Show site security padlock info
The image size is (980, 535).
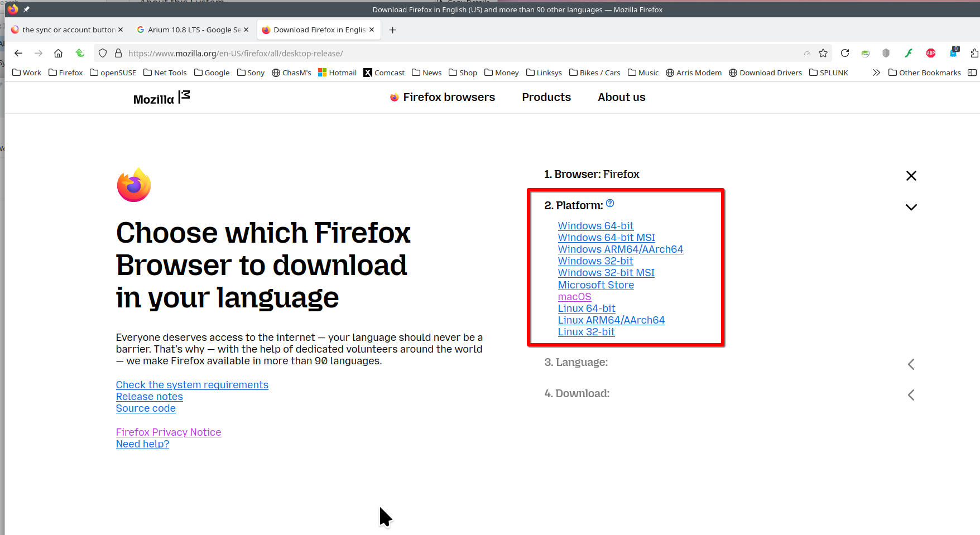tap(118, 53)
